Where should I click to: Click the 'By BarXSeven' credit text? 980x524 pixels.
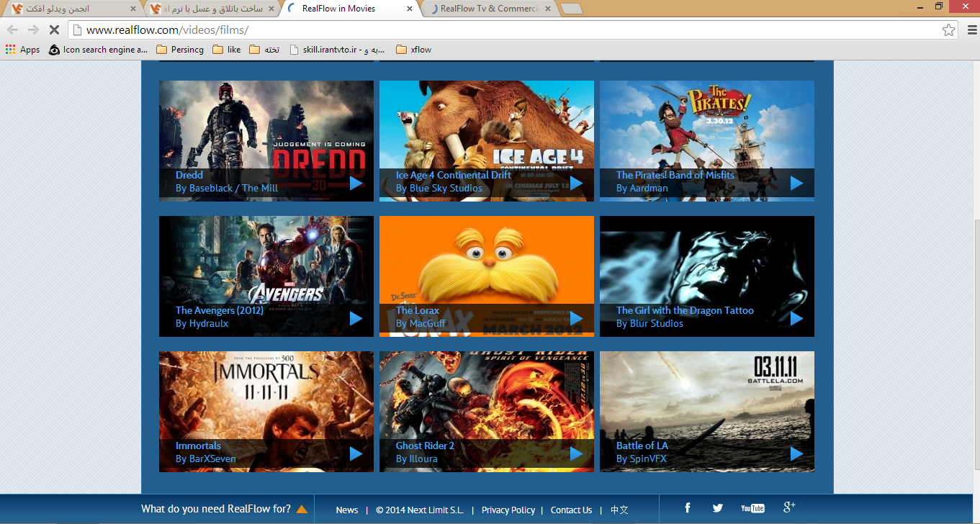[x=206, y=458]
